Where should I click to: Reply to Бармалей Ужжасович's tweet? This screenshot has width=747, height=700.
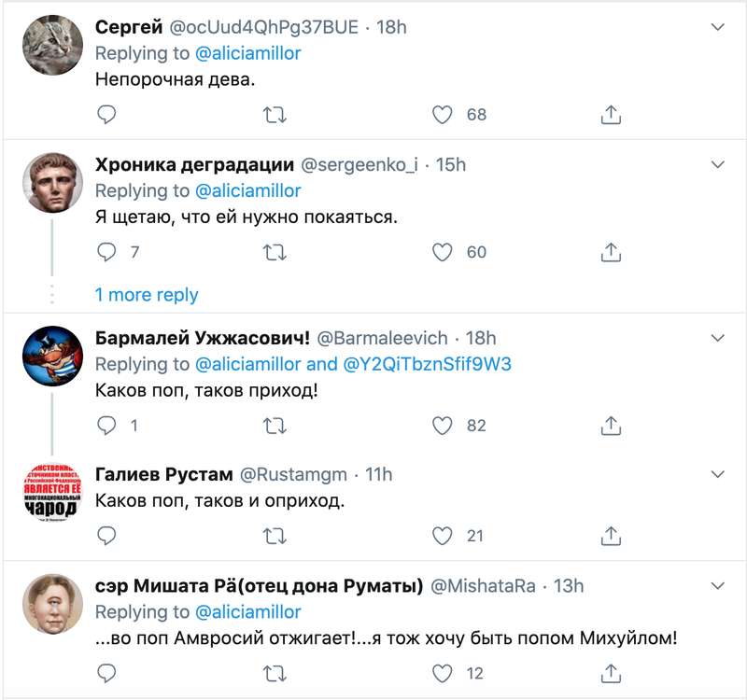(106, 426)
